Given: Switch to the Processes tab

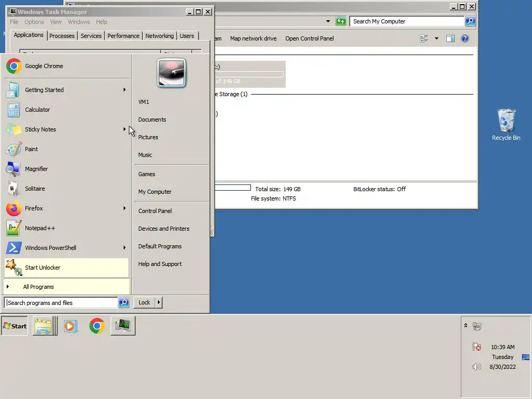Looking at the screenshot, I should pyautogui.click(x=62, y=36).
